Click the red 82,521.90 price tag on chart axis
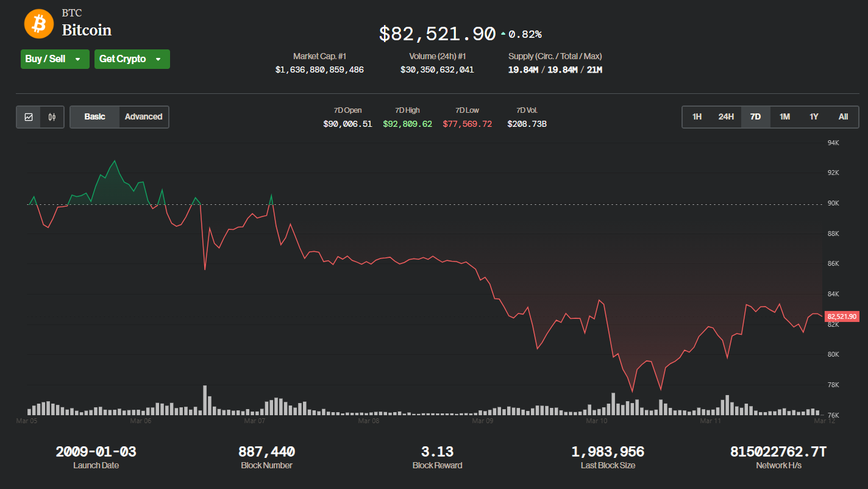868x489 pixels. 842,316
